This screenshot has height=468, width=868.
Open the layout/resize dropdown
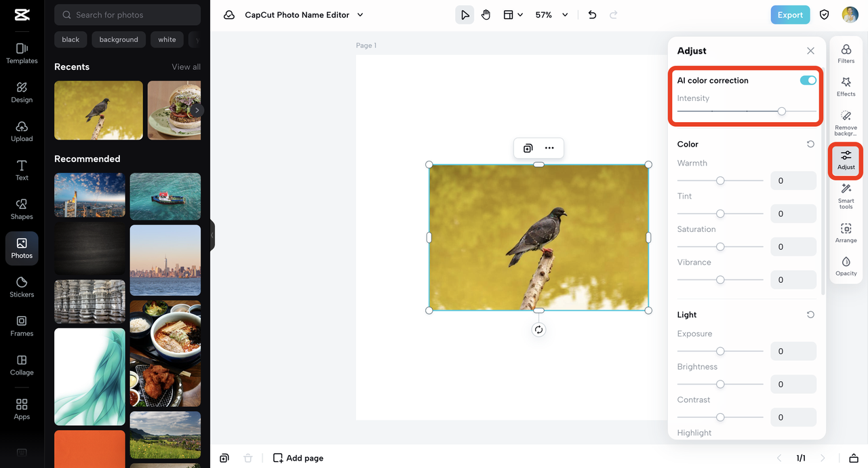click(x=513, y=15)
